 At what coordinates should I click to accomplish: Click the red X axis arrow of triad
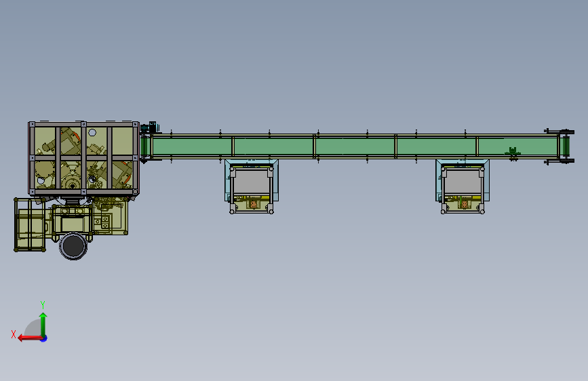[x=30, y=338]
